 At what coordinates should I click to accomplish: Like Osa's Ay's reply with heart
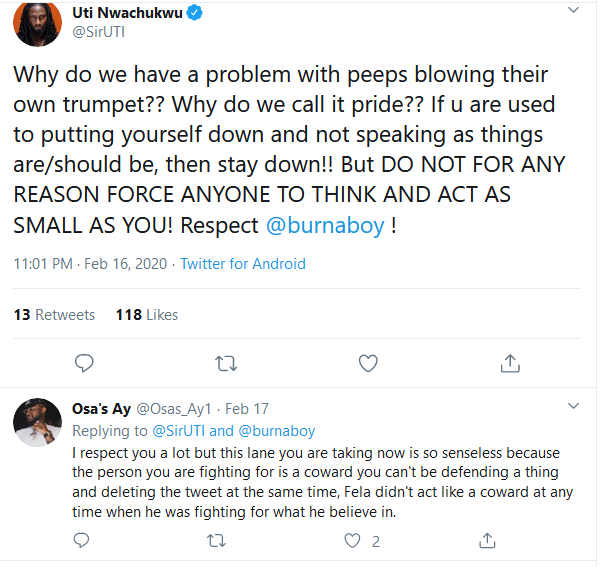351,541
